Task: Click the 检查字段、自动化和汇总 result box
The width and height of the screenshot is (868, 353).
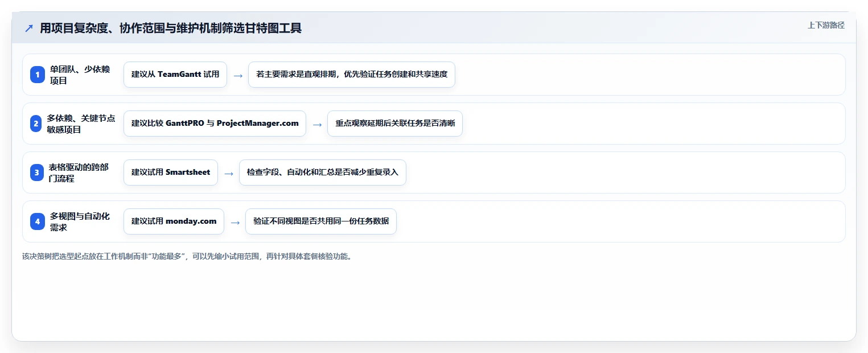Action: [x=323, y=173]
